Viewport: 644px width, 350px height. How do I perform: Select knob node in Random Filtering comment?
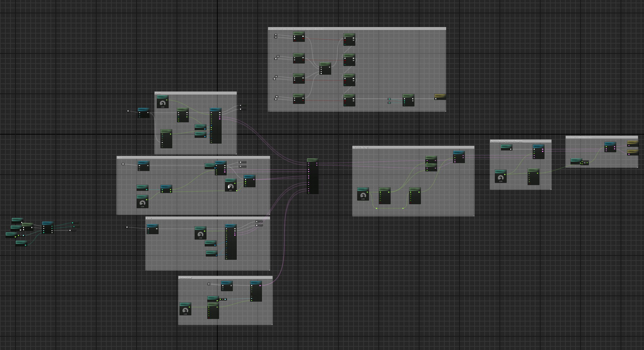[x=501, y=176]
